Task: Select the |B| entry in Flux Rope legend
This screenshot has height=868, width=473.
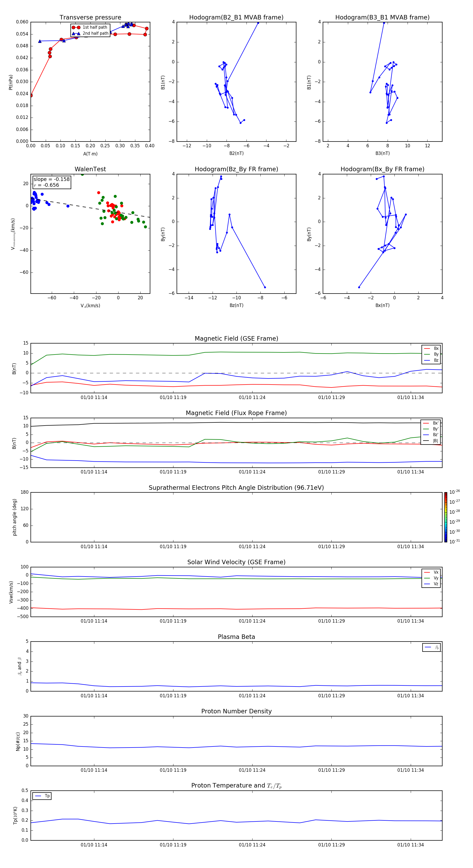Action: tap(431, 441)
